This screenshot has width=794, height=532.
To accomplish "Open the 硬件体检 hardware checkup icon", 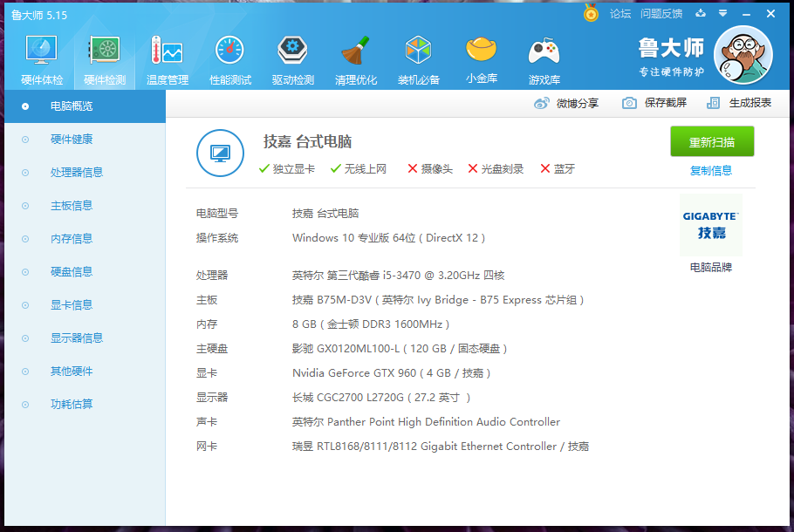I will pos(42,59).
